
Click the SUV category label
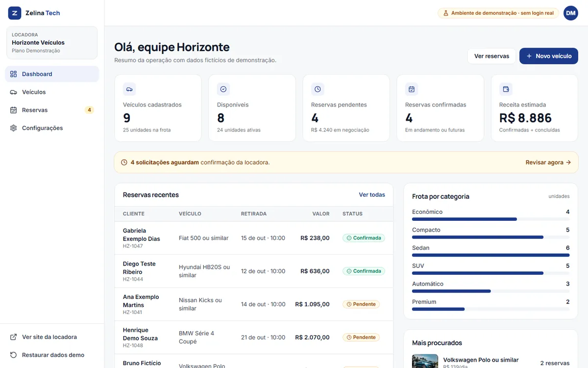point(418,266)
